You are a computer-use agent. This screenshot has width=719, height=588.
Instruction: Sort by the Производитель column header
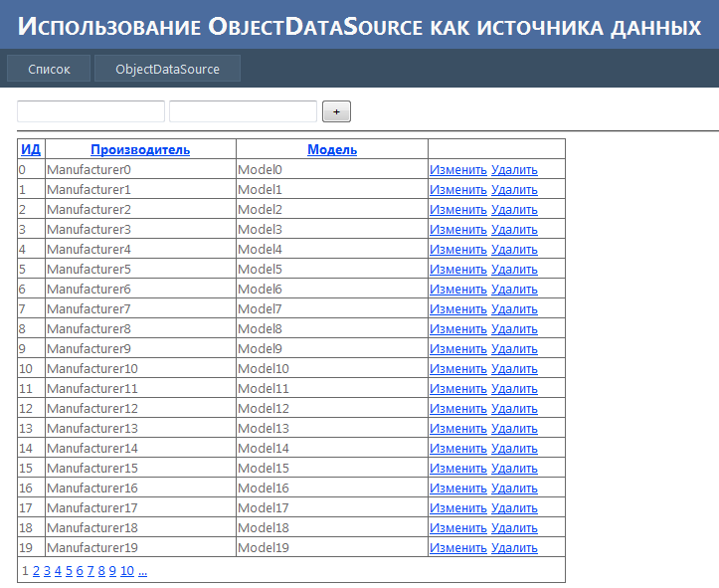coord(140,149)
